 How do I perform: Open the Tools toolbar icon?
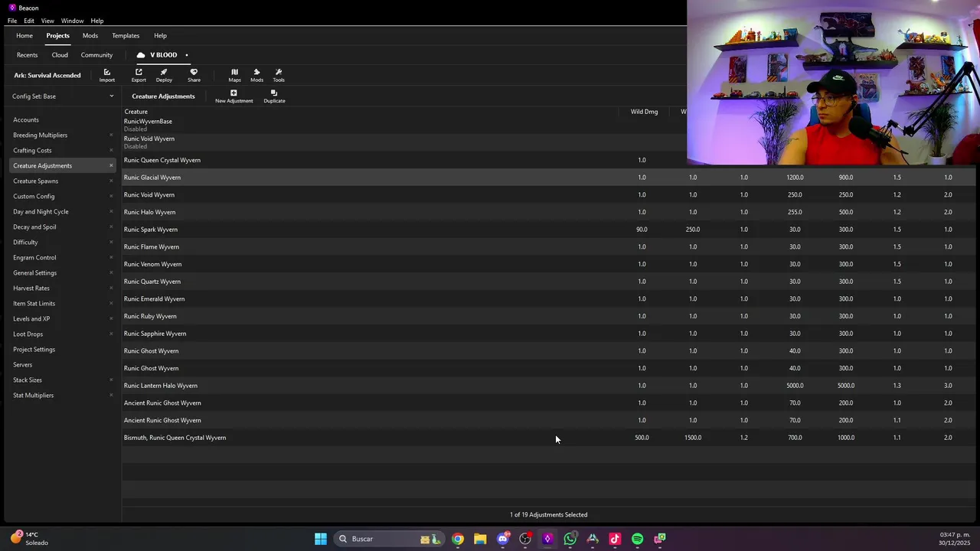pyautogui.click(x=279, y=75)
